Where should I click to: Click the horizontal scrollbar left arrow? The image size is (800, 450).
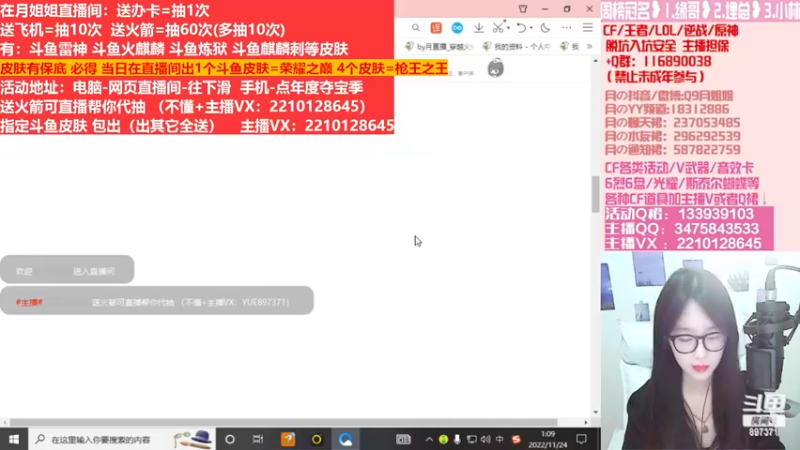pyautogui.click(x=5, y=422)
